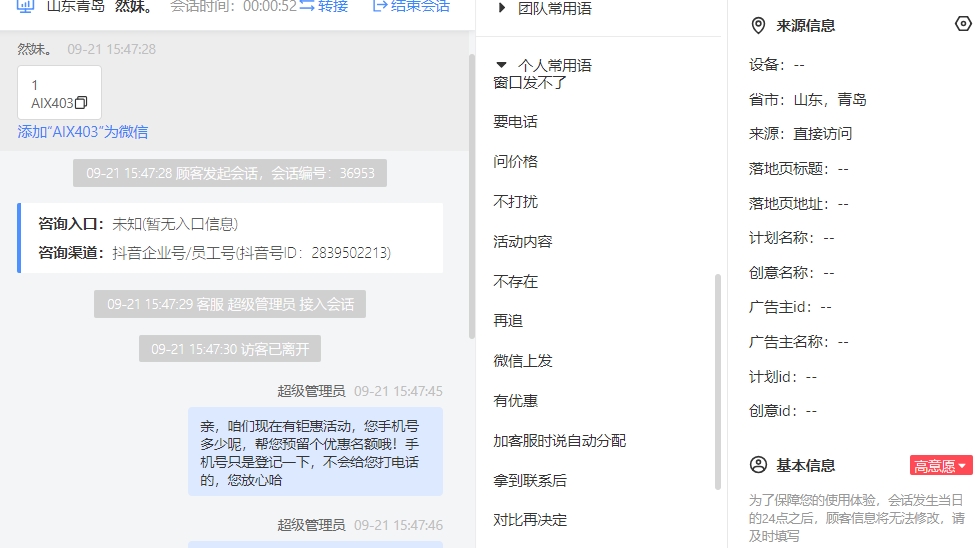975x548 pixels.
Task: Click the system notice 访客已离开
Action: 229,349
